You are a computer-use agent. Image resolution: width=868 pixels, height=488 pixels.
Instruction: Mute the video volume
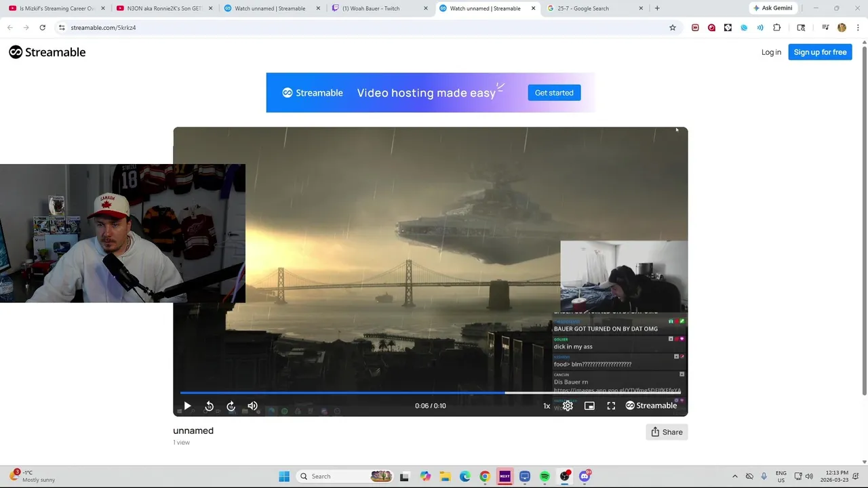pyautogui.click(x=252, y=406)
